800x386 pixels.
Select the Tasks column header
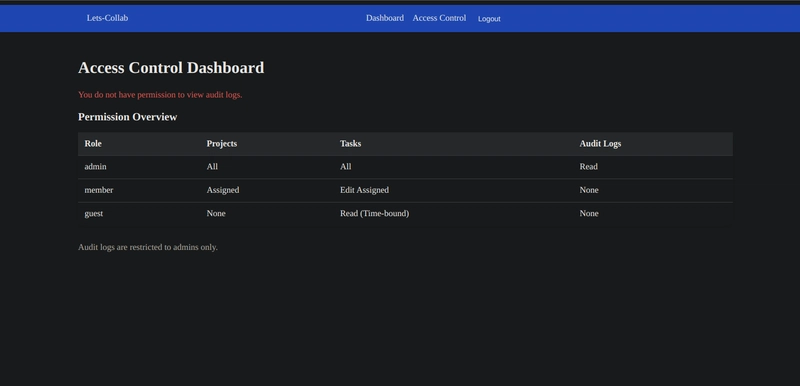(x=351, y=144)
